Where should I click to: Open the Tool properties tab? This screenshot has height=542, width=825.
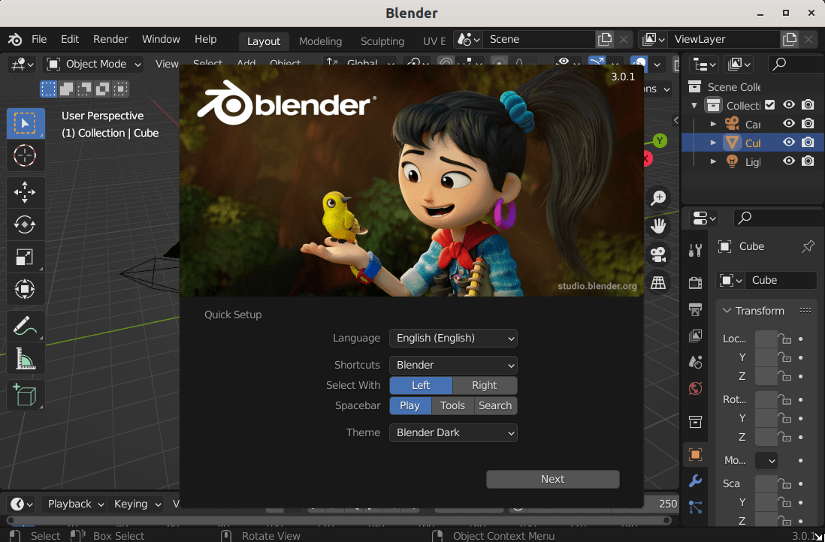point(696,250)
